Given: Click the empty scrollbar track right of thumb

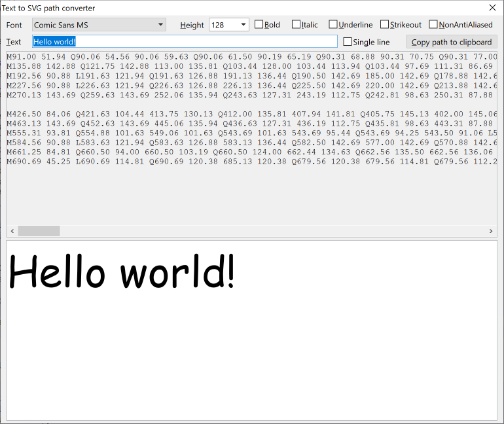Looking at the screenshot, I should [262, 231].
